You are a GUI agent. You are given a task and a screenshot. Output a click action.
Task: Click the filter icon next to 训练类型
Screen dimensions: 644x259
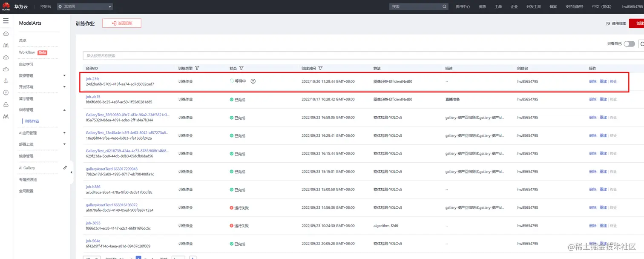click(197, 68)
